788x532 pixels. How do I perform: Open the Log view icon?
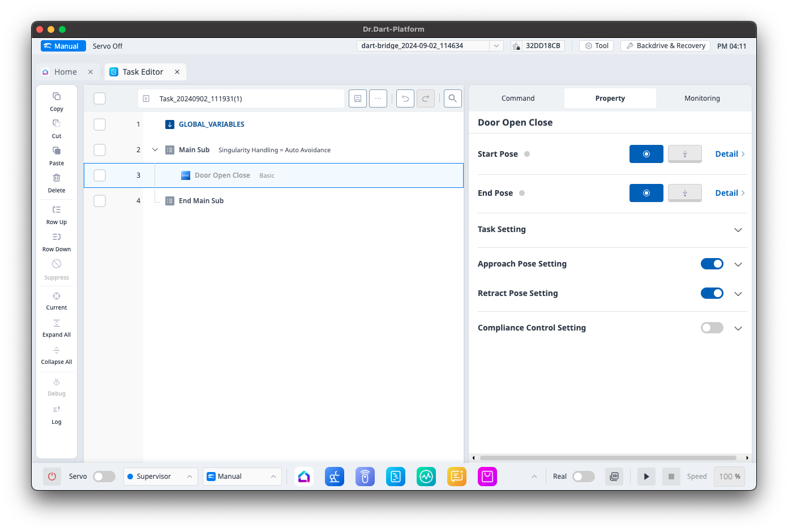tap(57, 410)
